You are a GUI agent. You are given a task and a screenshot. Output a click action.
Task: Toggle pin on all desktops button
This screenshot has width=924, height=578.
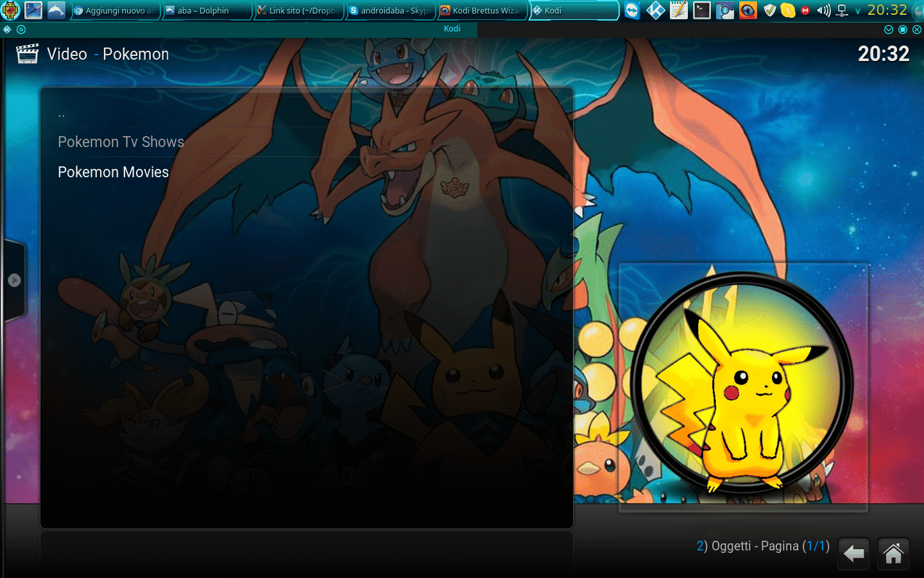[x=21, y=30]
